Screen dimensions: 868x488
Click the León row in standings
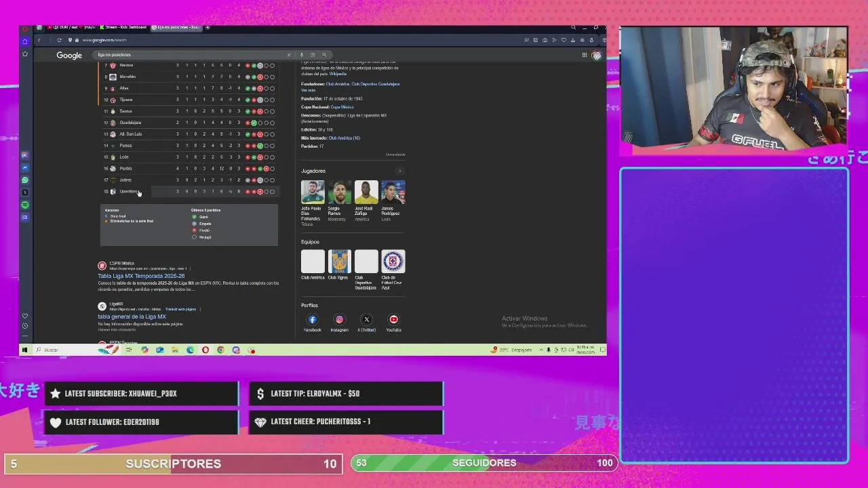click(189, 157)
